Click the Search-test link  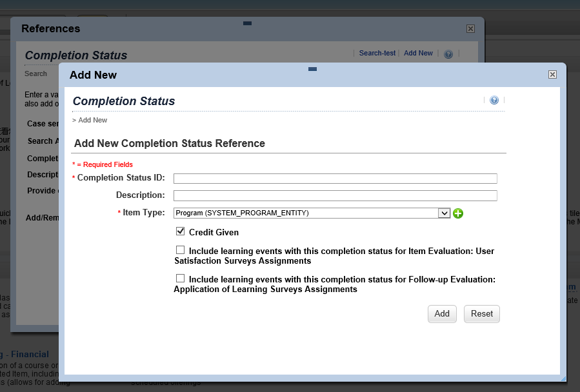click(377, 54)
